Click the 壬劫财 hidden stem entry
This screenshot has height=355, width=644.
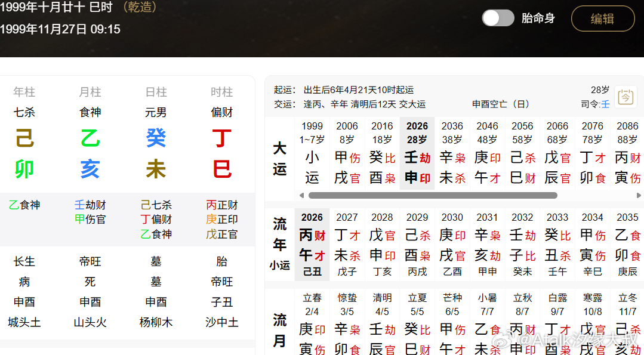(90, 205)
